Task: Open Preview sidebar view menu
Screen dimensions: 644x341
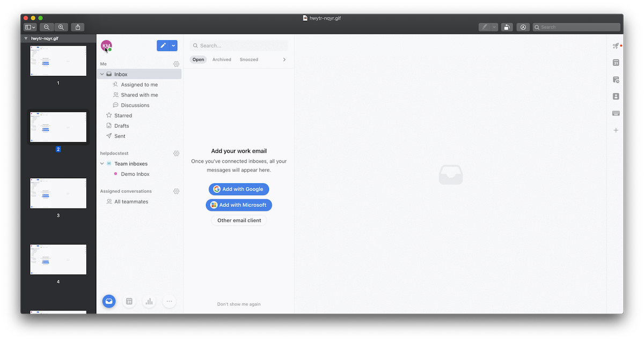Action: pyautogui.click(x=30, y=27)
